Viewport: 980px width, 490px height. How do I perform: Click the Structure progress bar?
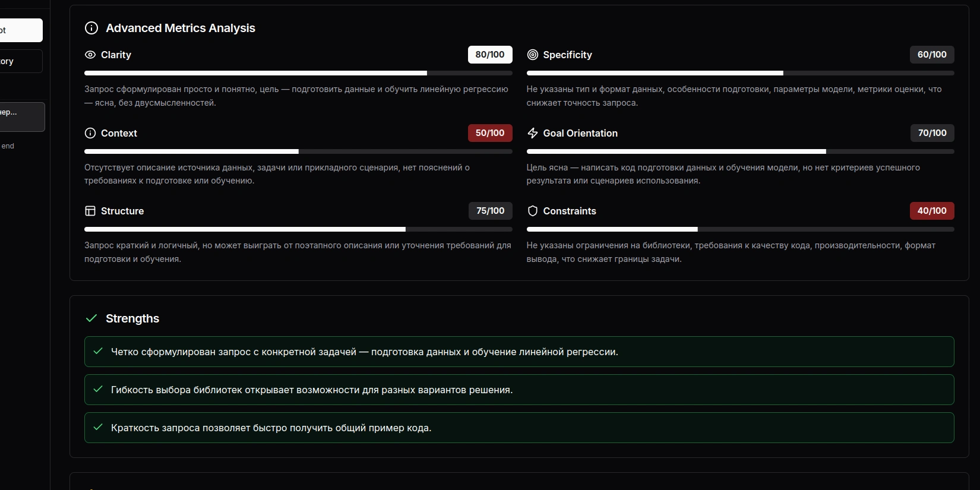click(298, 229)
